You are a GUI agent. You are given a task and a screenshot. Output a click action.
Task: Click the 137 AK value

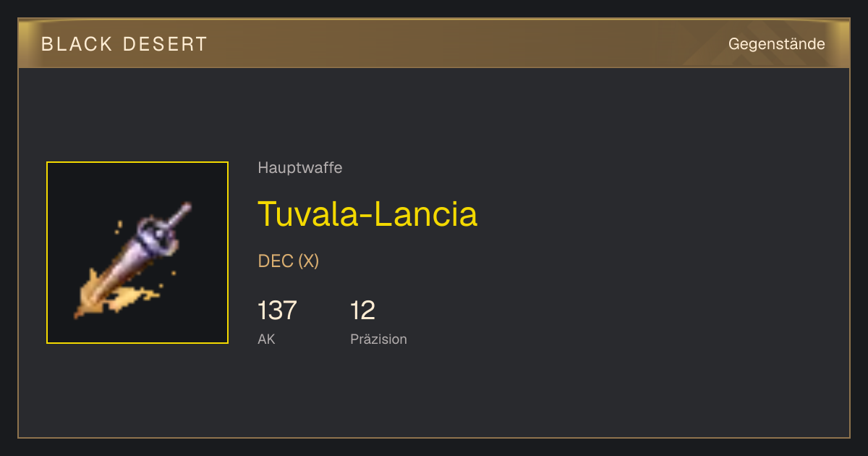(x=277, y=311)
